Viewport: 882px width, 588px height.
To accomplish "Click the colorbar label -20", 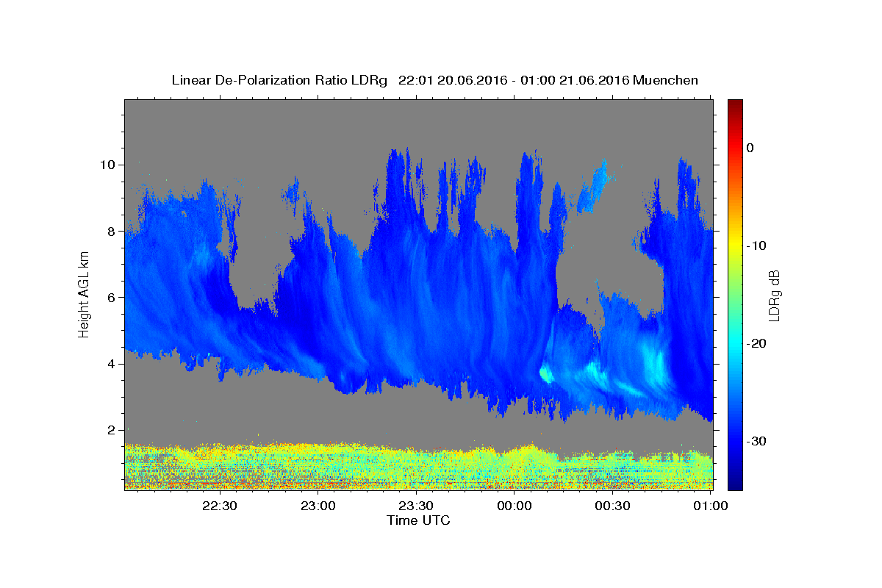I will [756, 343].
